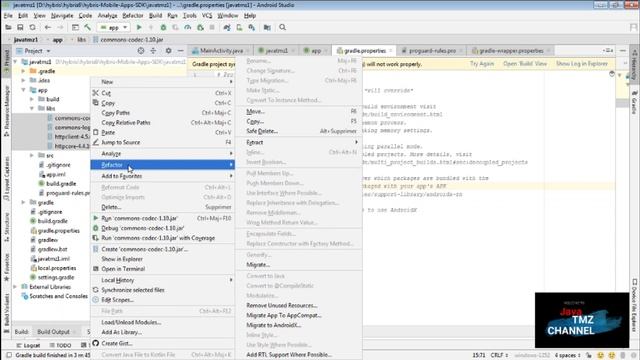
Task: Click Show Log in Explorer link
Action: tap(582, 64)
